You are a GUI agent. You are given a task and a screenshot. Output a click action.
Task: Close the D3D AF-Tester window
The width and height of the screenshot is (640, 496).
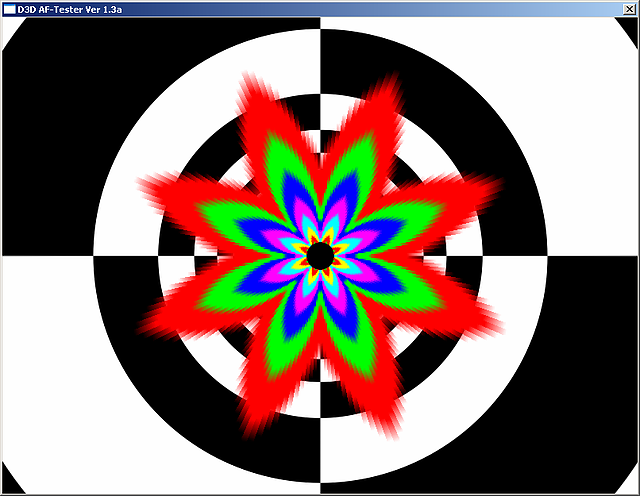[x=629, y=9]
